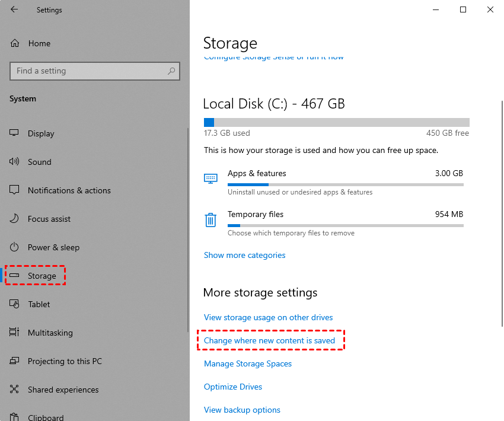
Task: Click the back arrow icon in Settings
Action: click(x=14, y=9)
